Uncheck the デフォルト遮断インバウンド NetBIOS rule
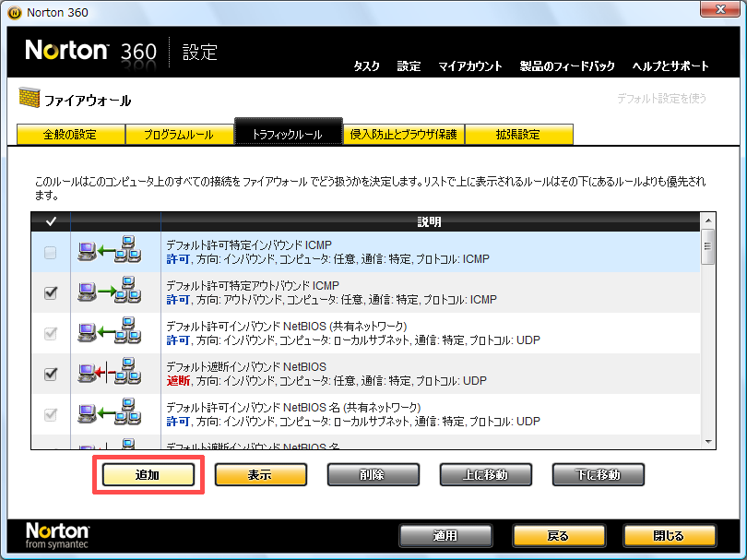 [51, 374]
